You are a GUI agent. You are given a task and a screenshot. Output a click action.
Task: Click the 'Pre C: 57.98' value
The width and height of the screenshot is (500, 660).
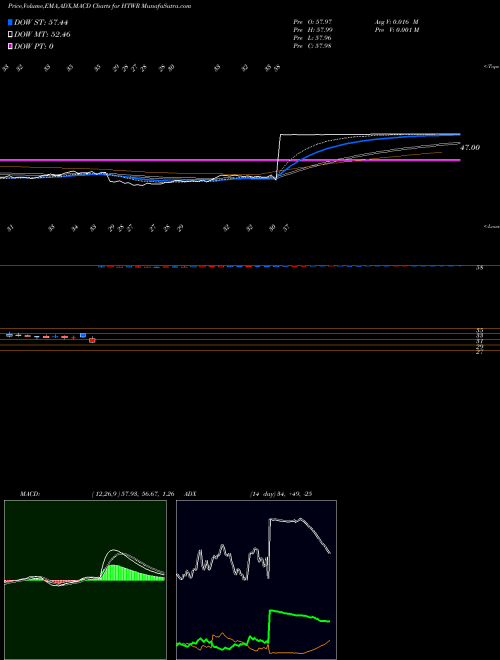click(313, 46)
